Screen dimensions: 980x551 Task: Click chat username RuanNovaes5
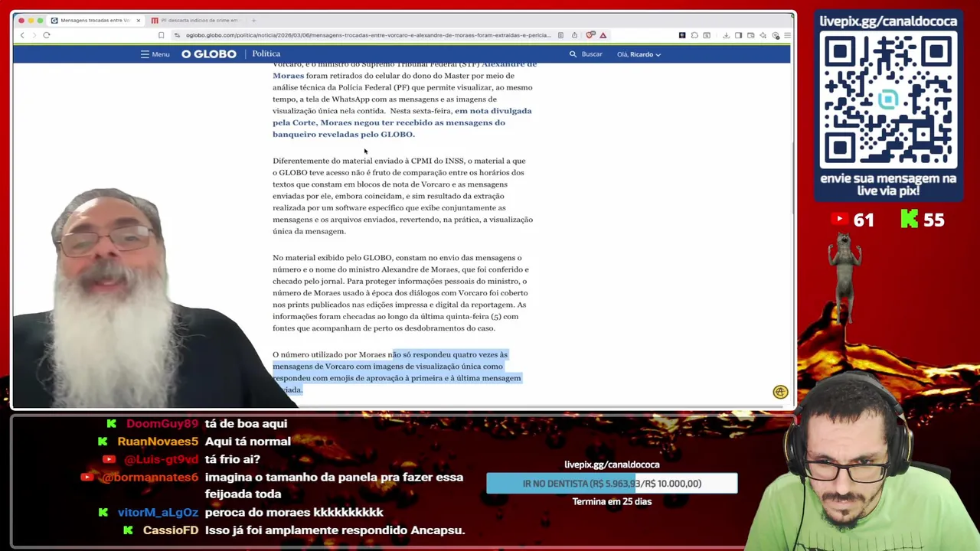(x=158, y=442)
